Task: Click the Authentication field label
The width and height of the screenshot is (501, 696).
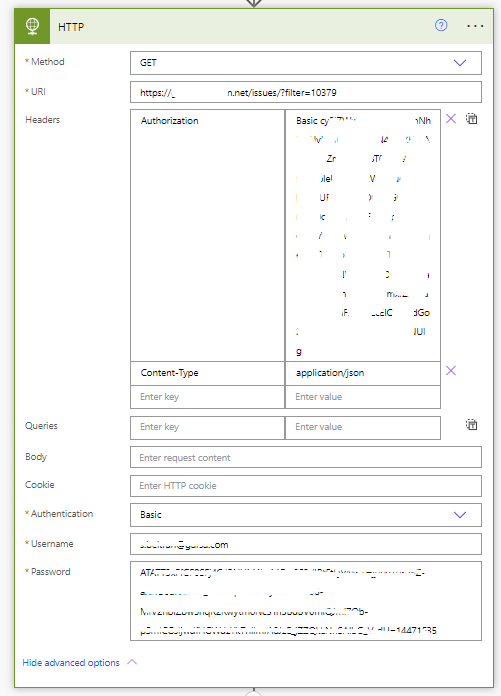Action: click(x=62, y=514)
